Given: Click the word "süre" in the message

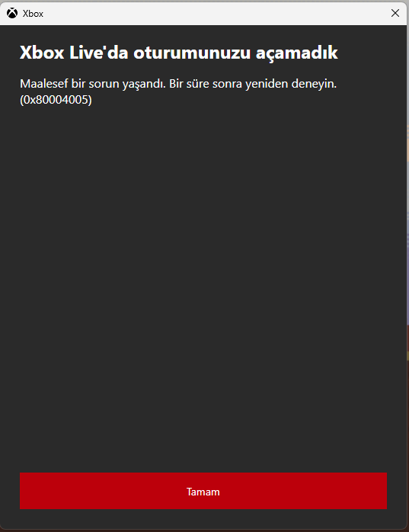Looking at the screenshot, I should click(198, 84).
